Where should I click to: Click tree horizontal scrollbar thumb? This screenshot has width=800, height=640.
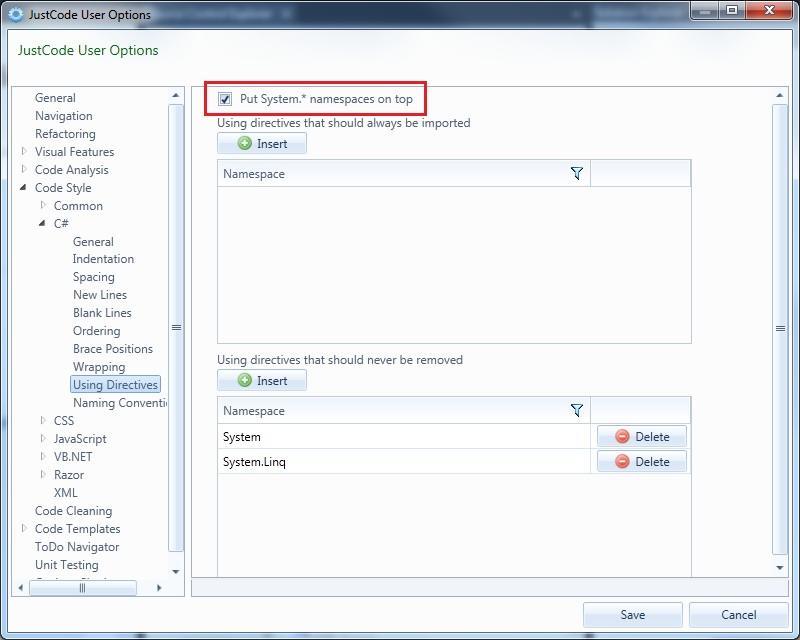click(83, 588)
